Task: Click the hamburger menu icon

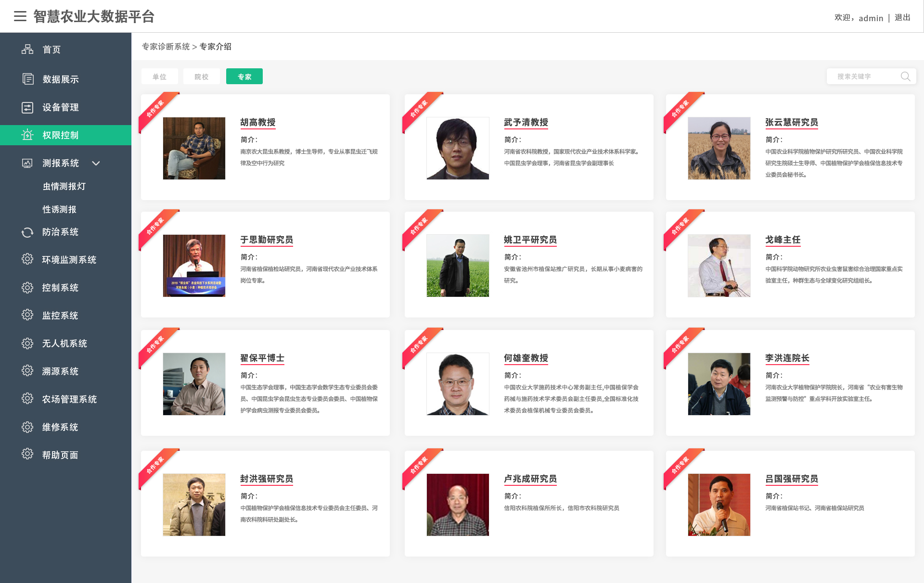Action: (20, 16)
